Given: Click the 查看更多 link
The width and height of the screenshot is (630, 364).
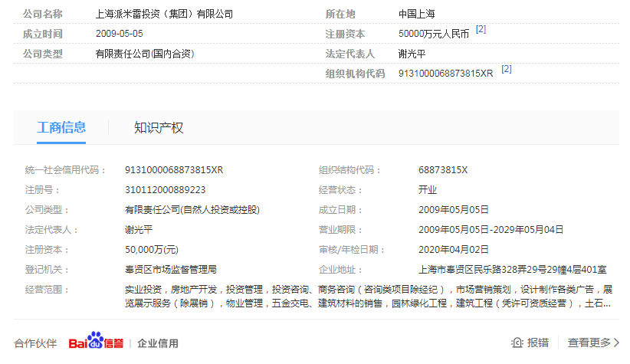Looking at the screenshot, I should tap(589, 343).
